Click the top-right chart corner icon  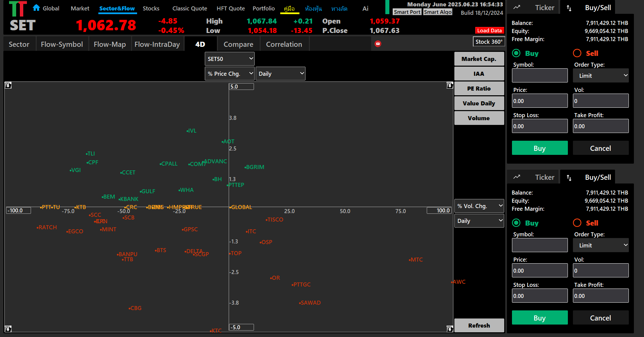pyautogui.click(x=450, y=86)
